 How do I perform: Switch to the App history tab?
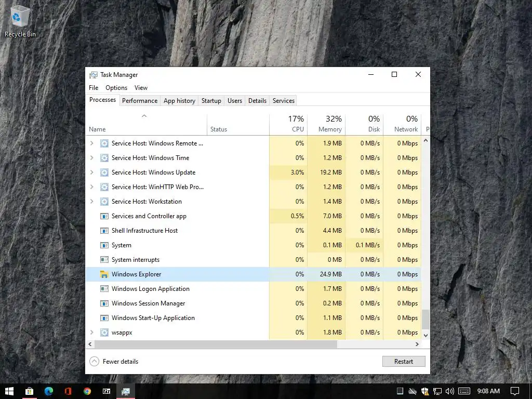tap(179, 101)
